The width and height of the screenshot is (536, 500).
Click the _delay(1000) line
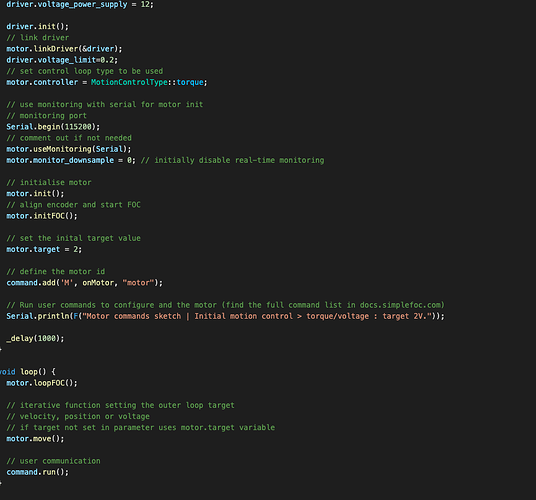(35, 338)
